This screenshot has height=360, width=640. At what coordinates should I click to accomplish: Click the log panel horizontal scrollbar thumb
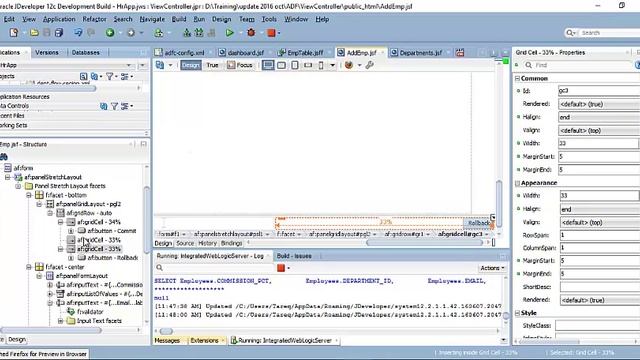pyautogui.click(x=166, y=331)
